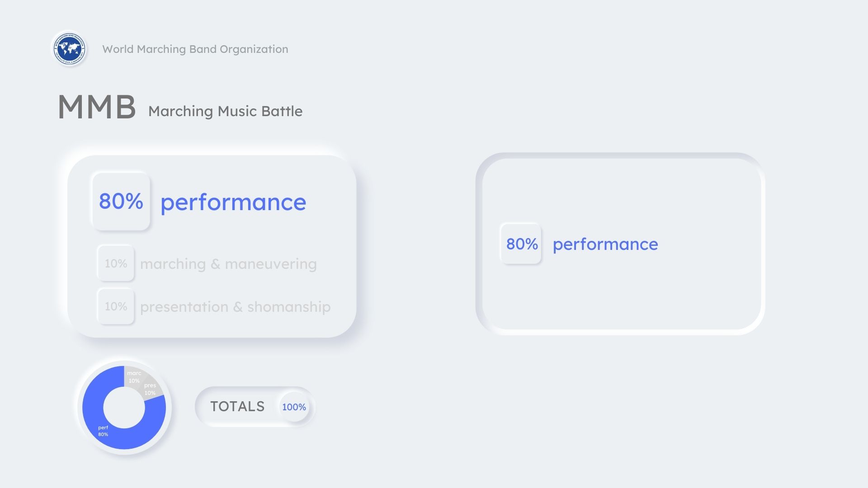
Task: Select the marching & maneuvering label
Action: [x=228, y=264]
